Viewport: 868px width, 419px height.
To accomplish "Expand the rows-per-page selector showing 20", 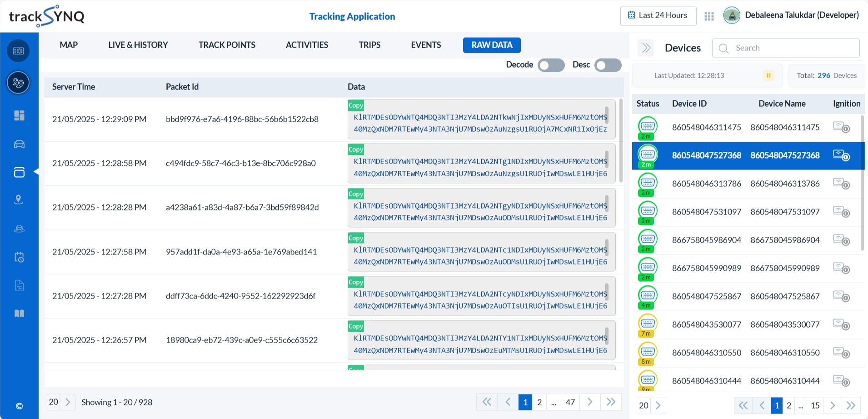I will click(x=53, y=402).
